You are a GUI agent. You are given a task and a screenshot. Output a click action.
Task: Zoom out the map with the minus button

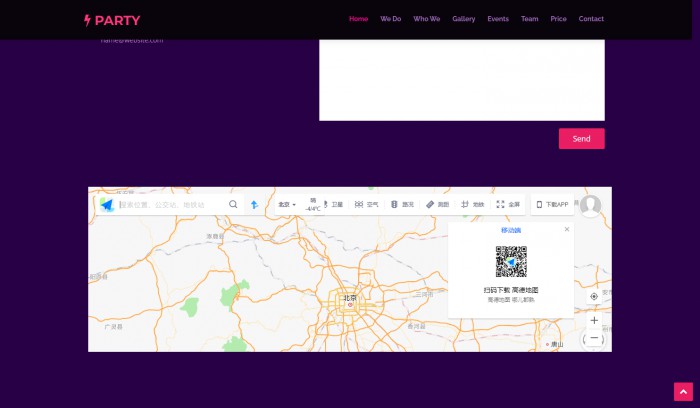tap(594, 338)
